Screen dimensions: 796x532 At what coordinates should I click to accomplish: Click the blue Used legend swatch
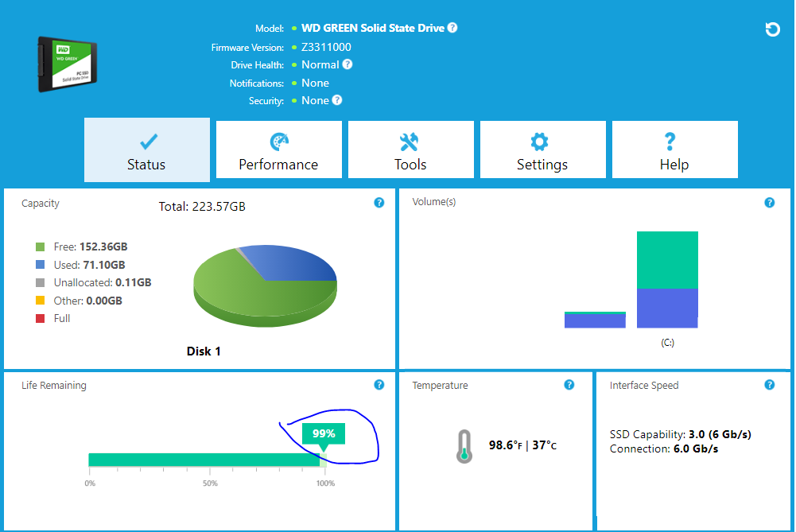tap(40, 265)
